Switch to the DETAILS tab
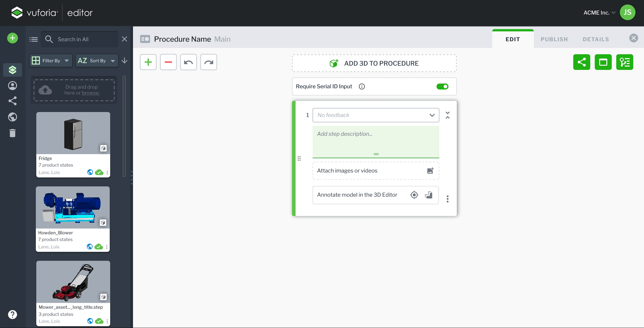This screenshot has height=328, width=644. (595, 39)
